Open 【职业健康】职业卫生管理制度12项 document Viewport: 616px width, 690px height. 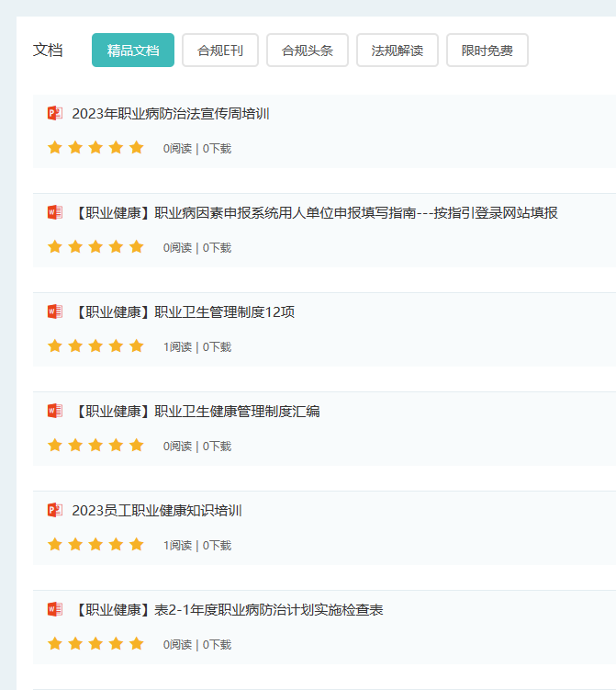(x=184, y=312)
